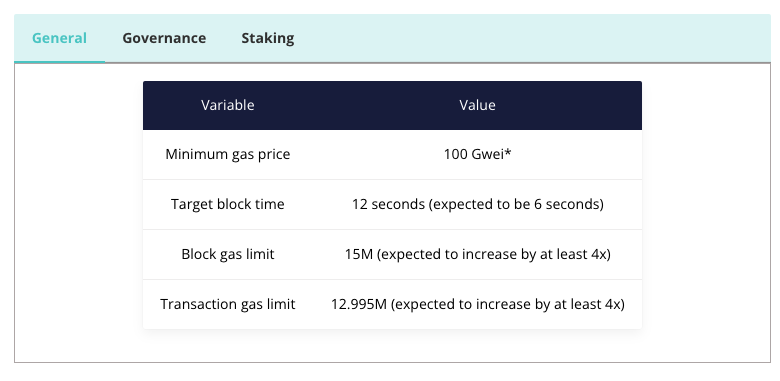Click the 100 Gwei* value
This screenshot has height=381, width=780.
(477, 154)
